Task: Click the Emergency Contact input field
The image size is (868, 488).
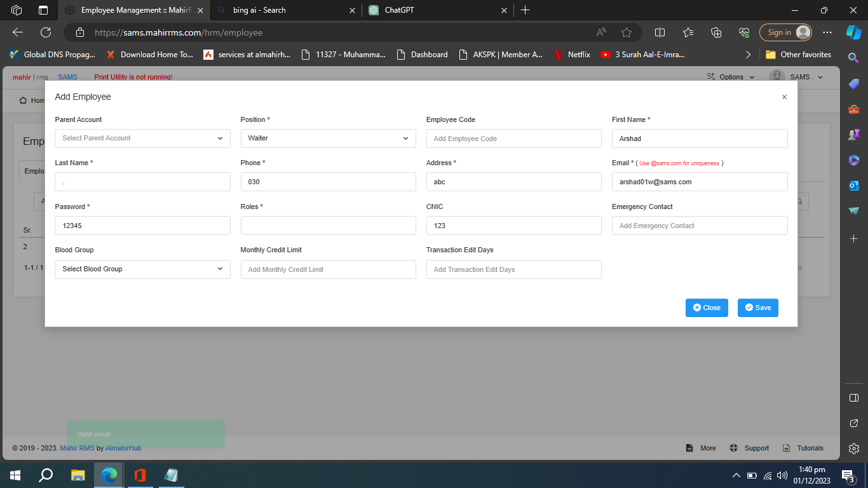Action: point(700,226)
